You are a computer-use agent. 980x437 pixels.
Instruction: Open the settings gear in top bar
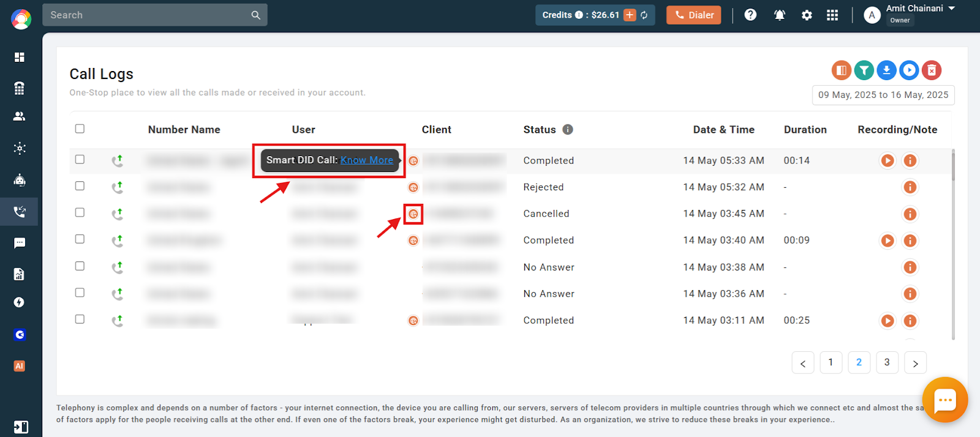click(807, 15)
